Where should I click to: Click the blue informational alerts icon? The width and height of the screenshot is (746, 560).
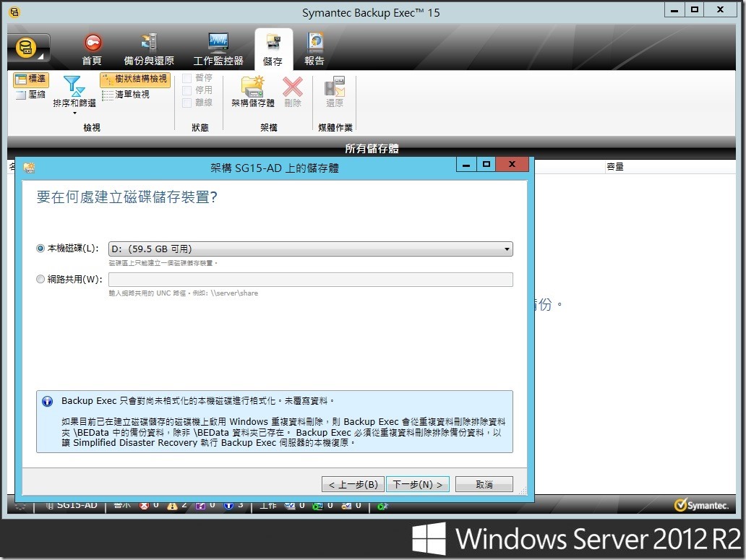228,506
